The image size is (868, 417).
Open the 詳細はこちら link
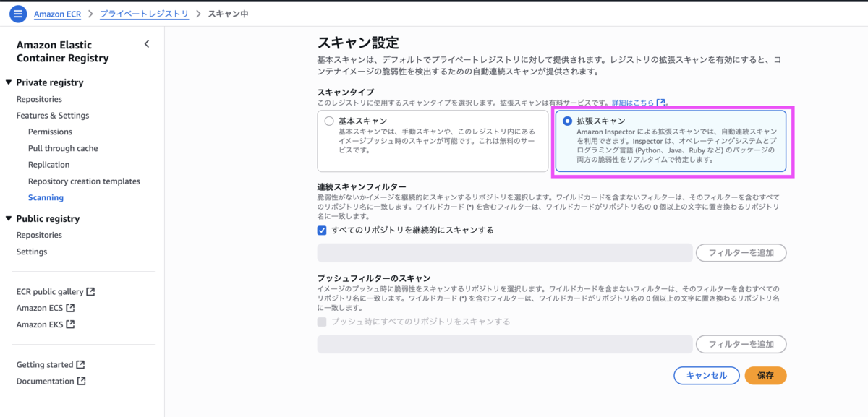(639, 103)
